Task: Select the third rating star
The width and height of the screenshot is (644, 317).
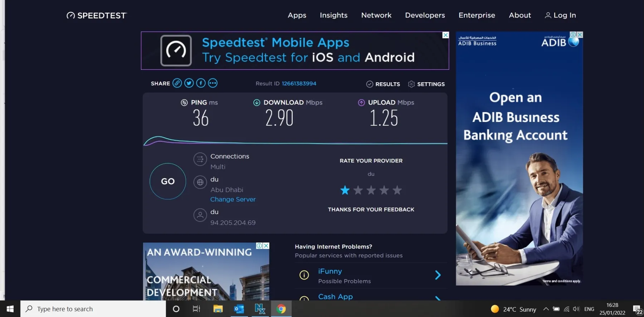Action: pyautogui.click(x=371, y=190)
